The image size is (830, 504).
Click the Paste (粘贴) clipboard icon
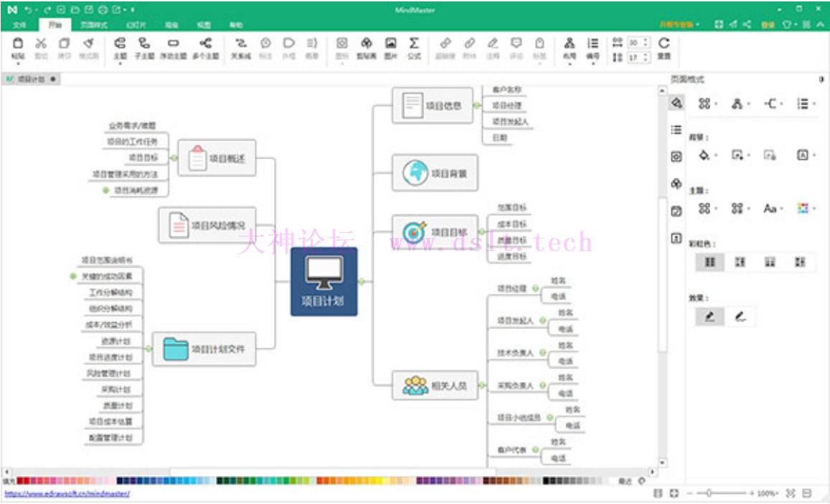pyautogui.click(x=18, y=44)
